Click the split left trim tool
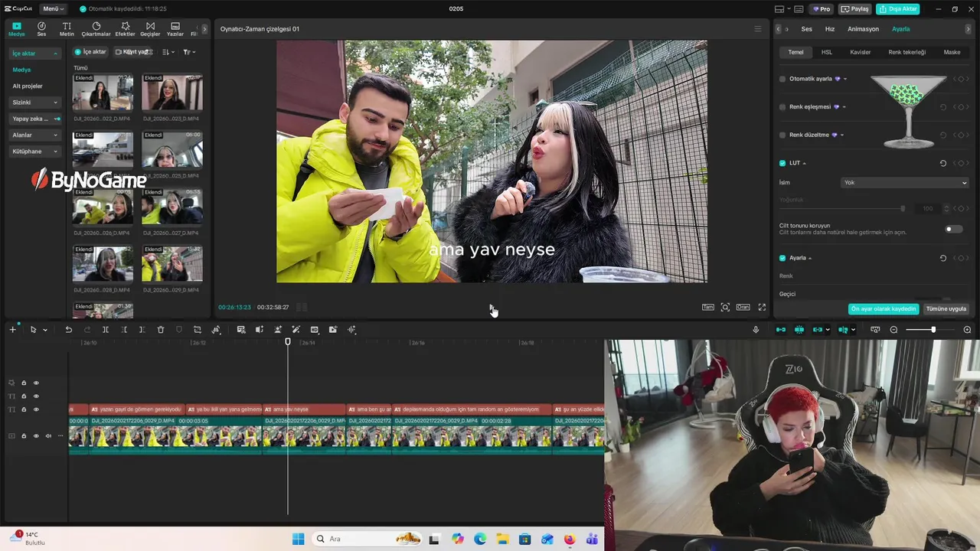This screenshot has width=980, height=551. pos(124,330)
